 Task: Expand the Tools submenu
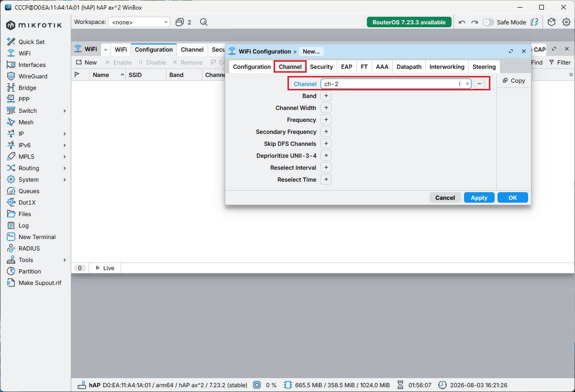tap(65, 260)
